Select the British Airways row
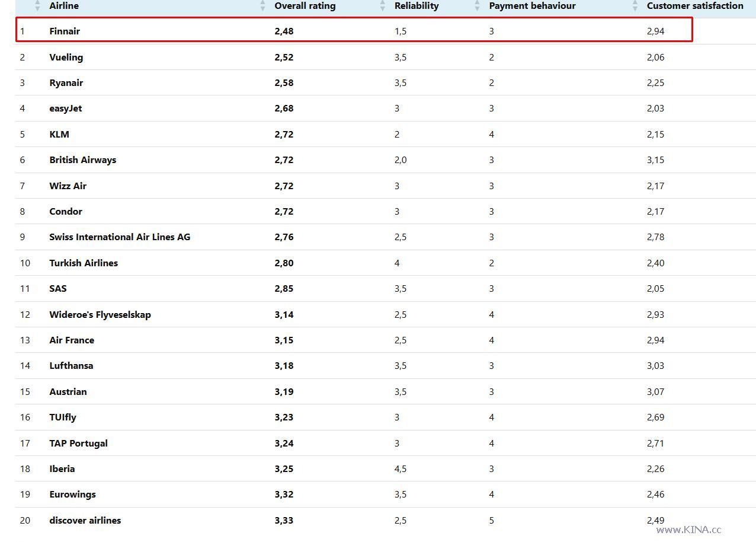Screen dimensions: 756x542 [83, 160]
